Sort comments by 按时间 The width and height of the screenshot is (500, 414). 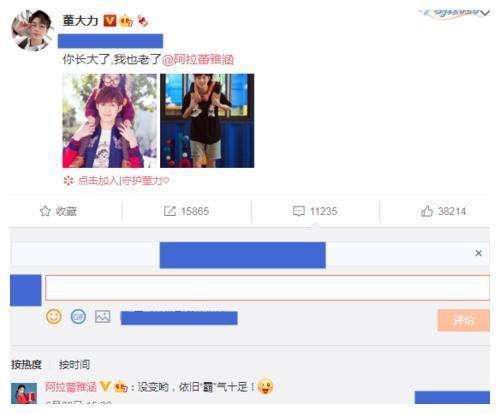click(x=74, y=364)
